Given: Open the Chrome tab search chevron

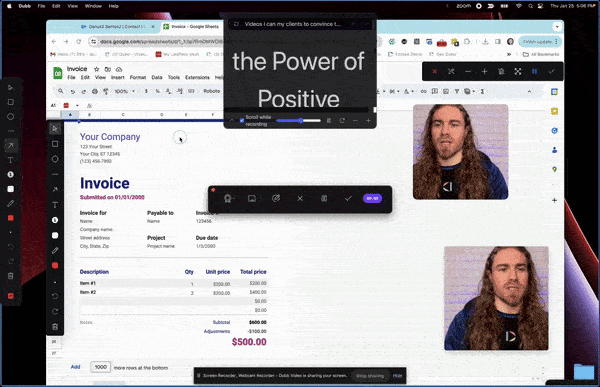Looking at the screenshot, I should point(557,27).
